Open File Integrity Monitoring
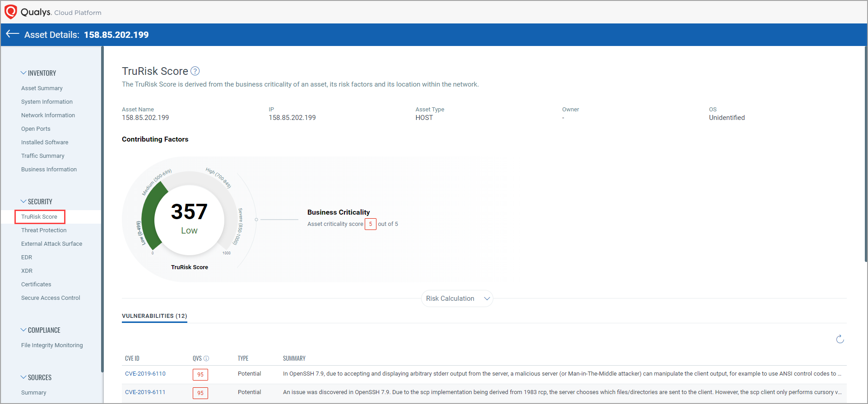 (x=52, y=345)
